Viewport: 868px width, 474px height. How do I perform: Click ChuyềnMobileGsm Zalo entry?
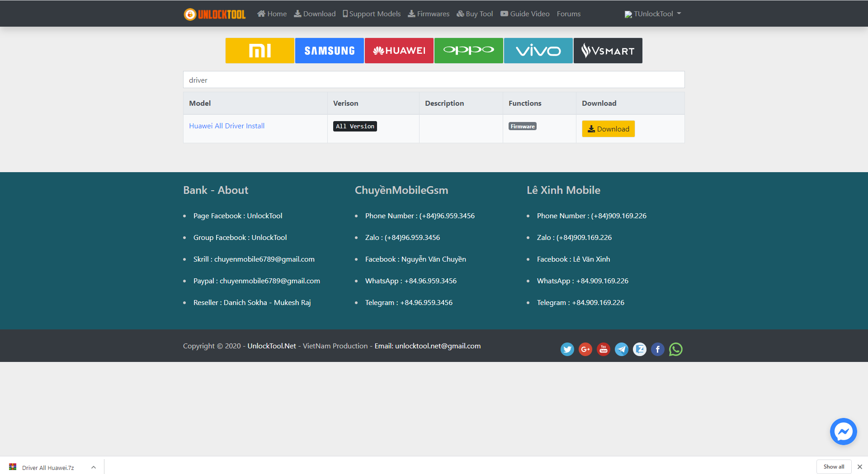pos(403,238)
